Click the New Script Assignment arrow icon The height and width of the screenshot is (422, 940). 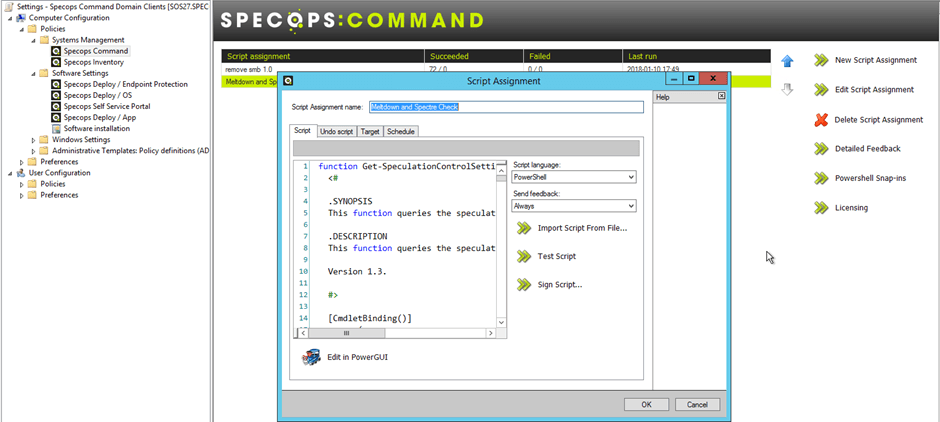(x=821, y=60)
